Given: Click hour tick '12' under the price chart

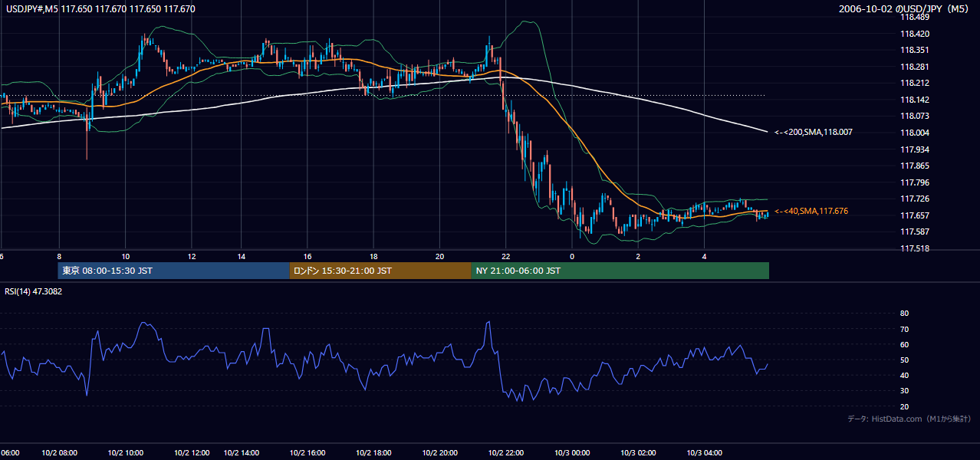Looking at the screenshot, I should pos(192,256).
